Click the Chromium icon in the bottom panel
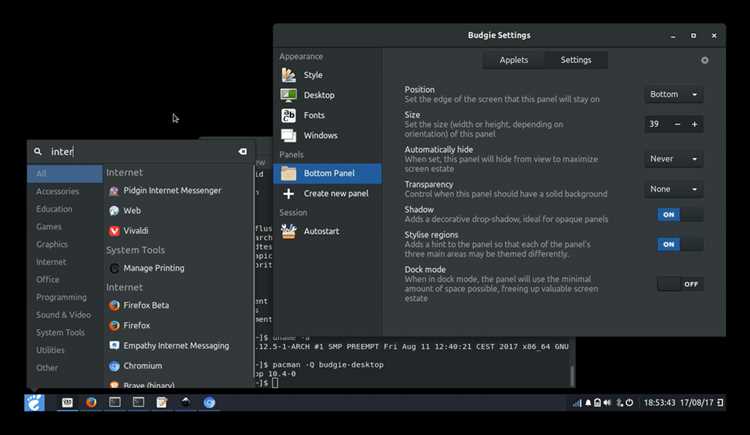The image size is (750, 435). tap(209, 402)
